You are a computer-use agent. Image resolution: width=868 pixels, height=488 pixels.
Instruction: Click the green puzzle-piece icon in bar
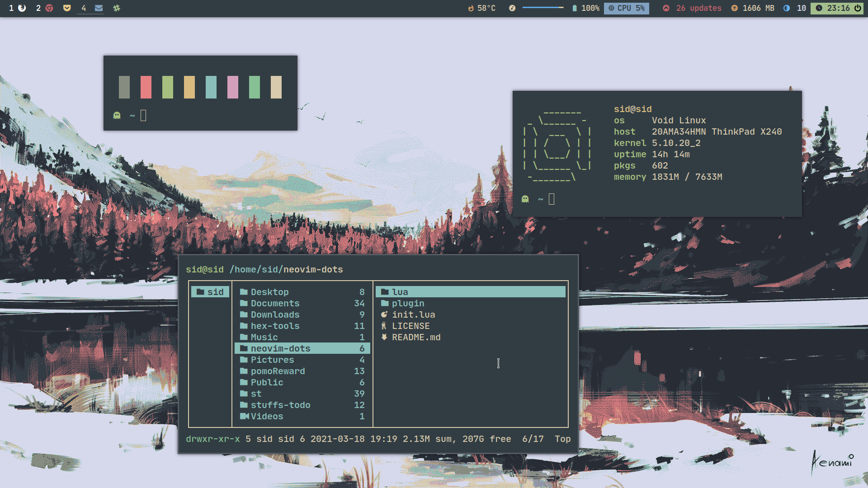coord(117,8)
